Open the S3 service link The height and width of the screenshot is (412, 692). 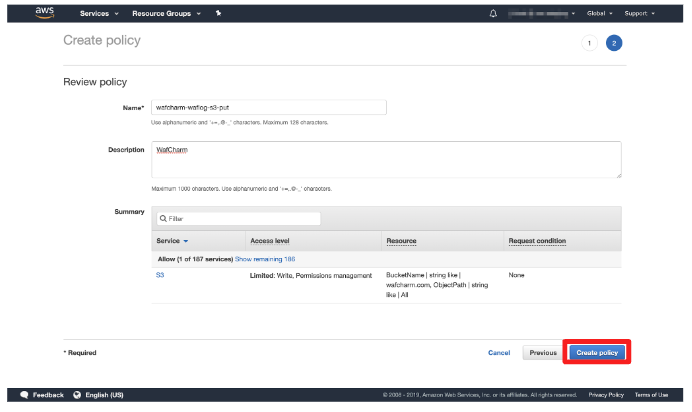coord(160,274)
